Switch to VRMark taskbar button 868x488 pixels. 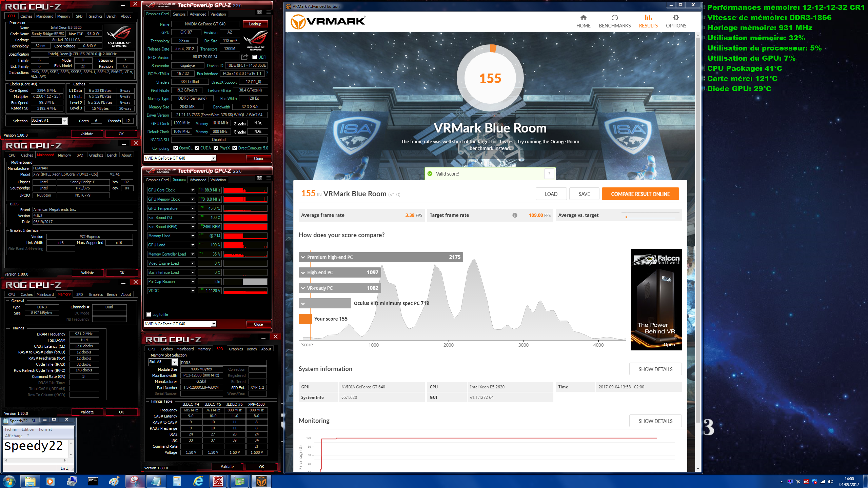point(261,481)
